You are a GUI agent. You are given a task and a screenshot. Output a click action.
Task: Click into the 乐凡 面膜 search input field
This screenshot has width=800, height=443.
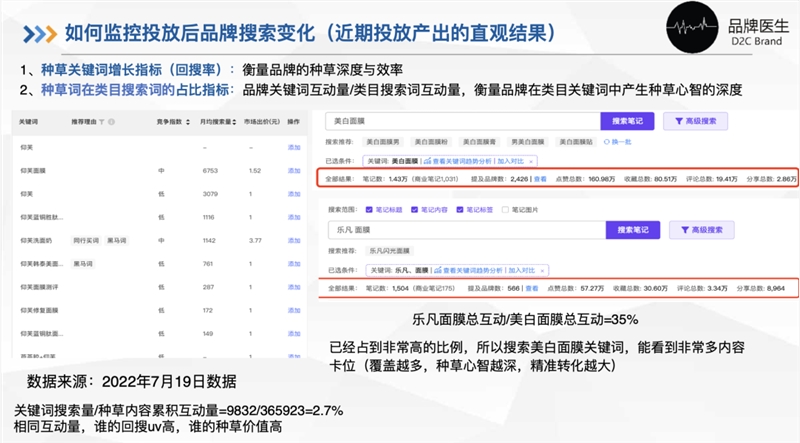[467, 230]
